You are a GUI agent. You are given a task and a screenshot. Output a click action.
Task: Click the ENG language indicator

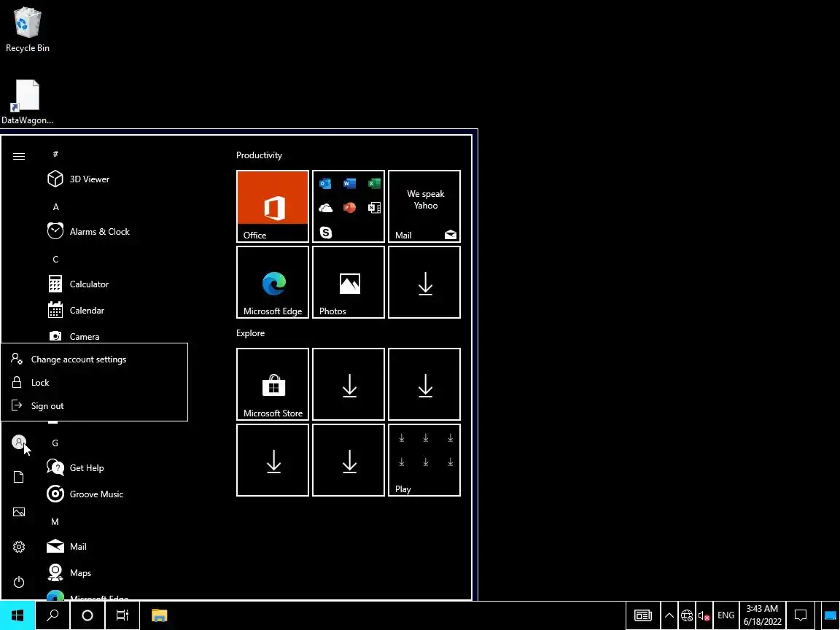tap(726, 615)
